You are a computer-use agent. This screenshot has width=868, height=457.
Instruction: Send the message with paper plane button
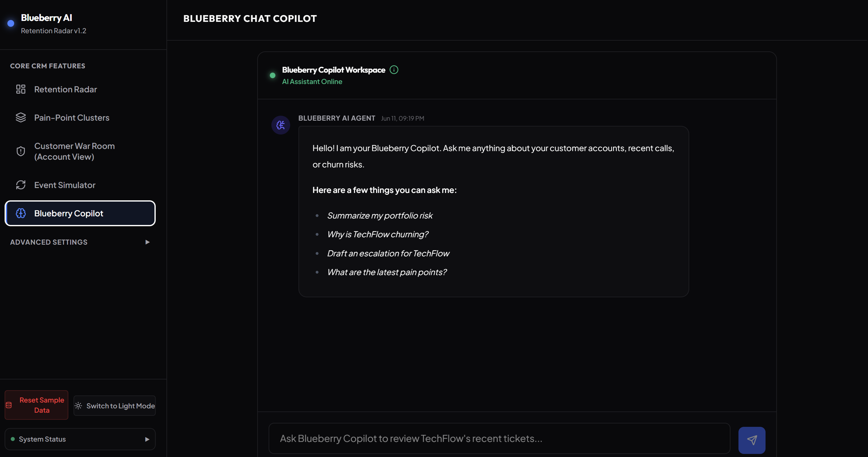751,440
